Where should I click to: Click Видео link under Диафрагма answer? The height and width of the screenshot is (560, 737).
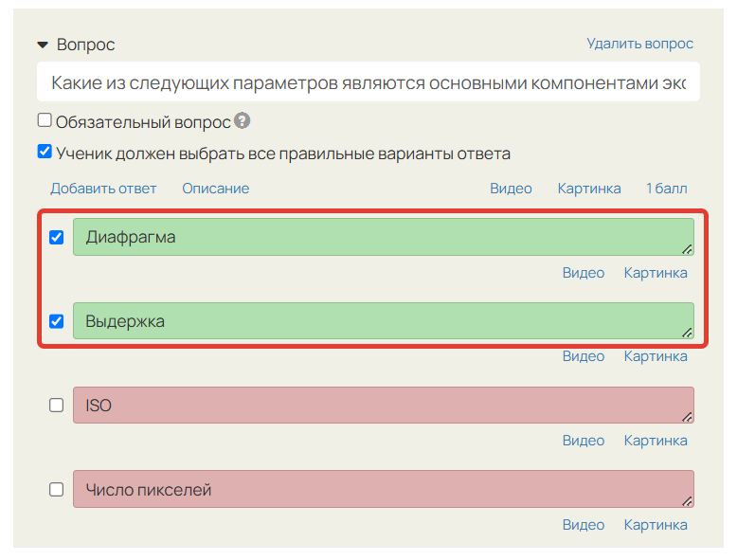point(584,273)
